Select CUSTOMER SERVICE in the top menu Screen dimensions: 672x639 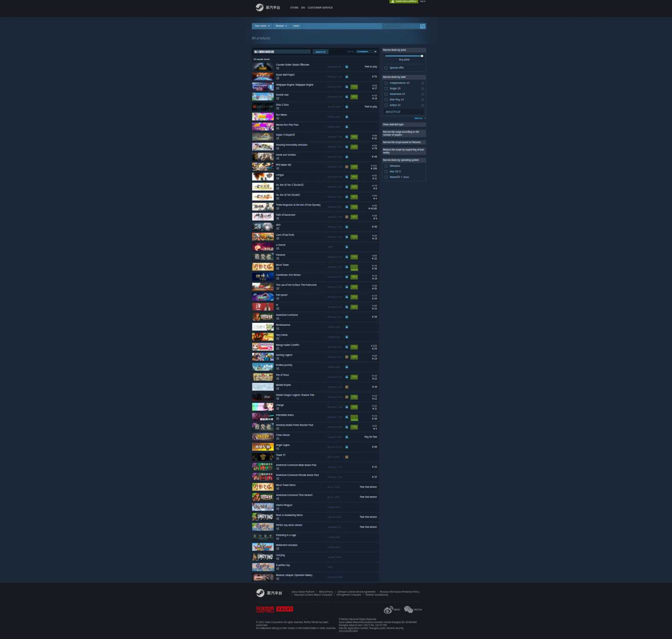(x=320, y=8)
